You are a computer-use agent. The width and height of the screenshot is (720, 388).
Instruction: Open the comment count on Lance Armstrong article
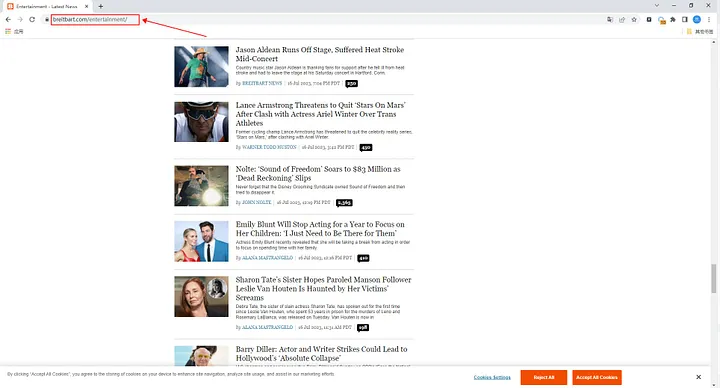[x=366, y=148]
